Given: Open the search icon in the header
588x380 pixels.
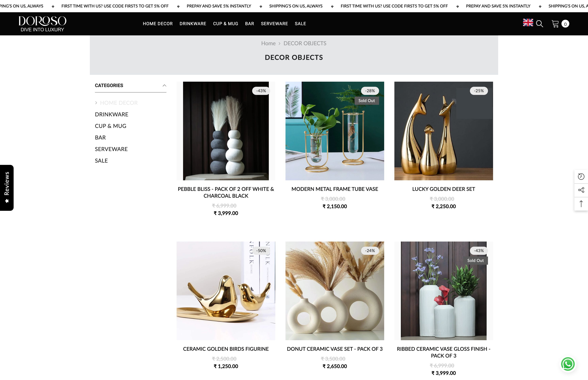Looking at the screenshot, I should [539, 23].
